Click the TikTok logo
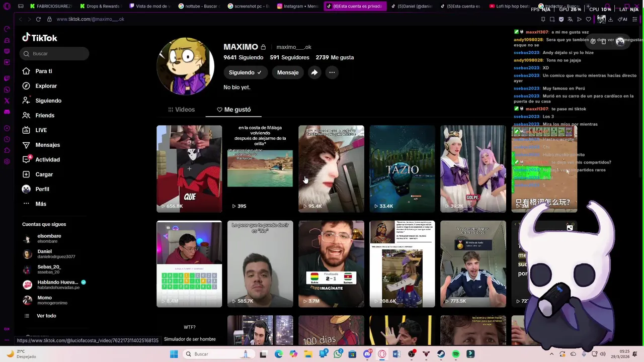Viewport: 644px width, 362px height. tap(40, 38)
